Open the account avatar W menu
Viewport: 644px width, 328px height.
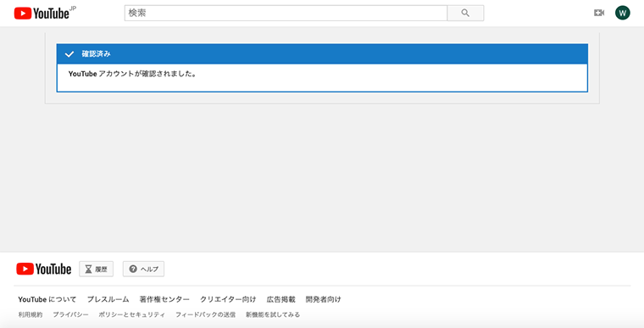click(x=622, y=14)
